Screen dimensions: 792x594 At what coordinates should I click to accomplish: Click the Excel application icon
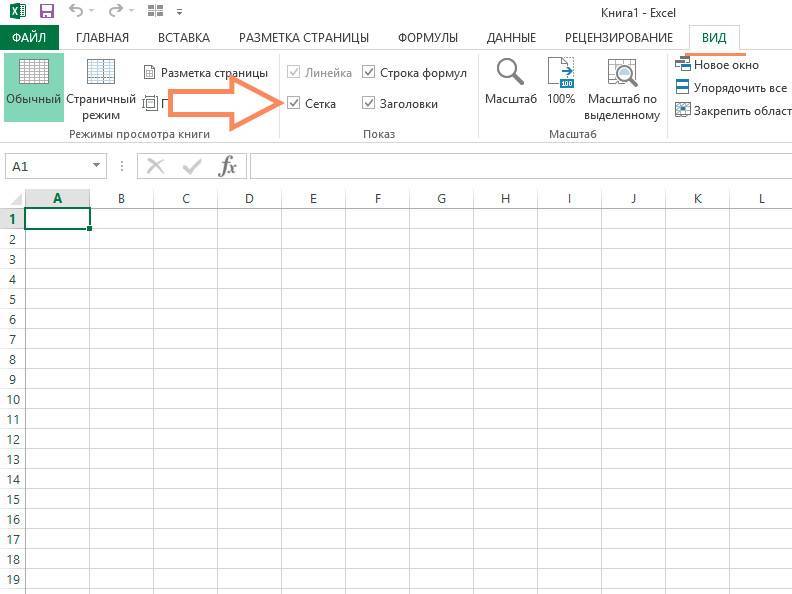(18, 11)
